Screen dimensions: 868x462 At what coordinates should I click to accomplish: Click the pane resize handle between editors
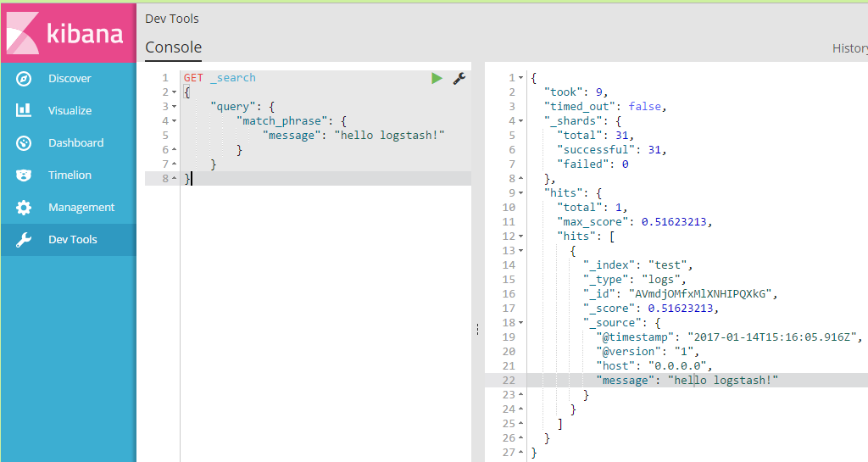(x=477, y=330)
